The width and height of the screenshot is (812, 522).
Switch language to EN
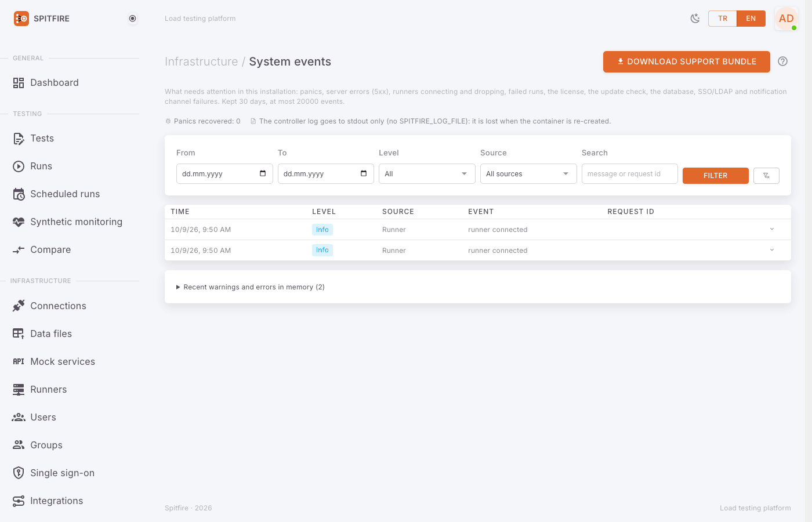click(751, 19)
